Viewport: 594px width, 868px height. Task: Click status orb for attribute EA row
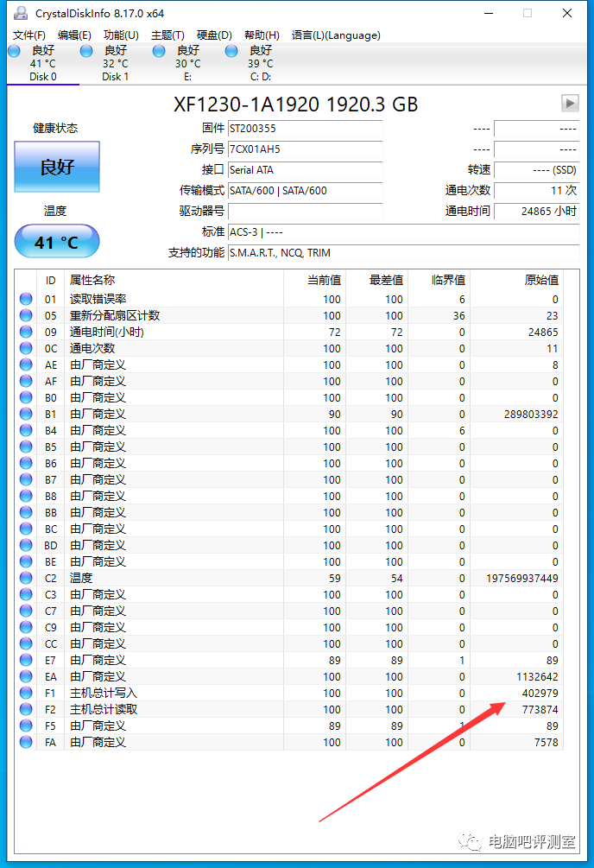tap(26, 676)
